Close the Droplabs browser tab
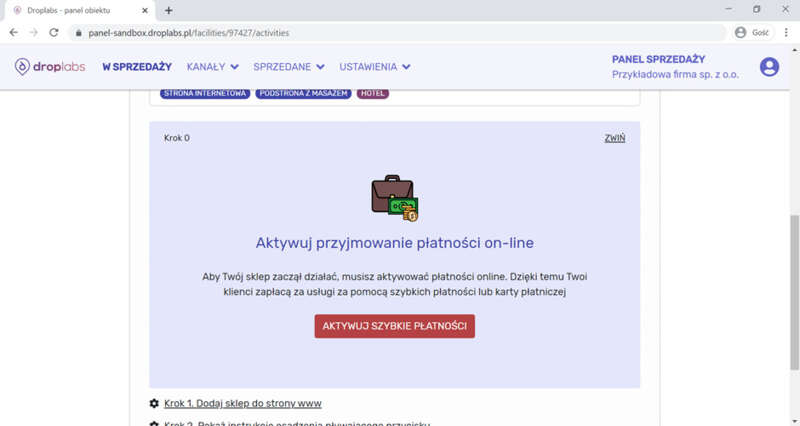 147,10
